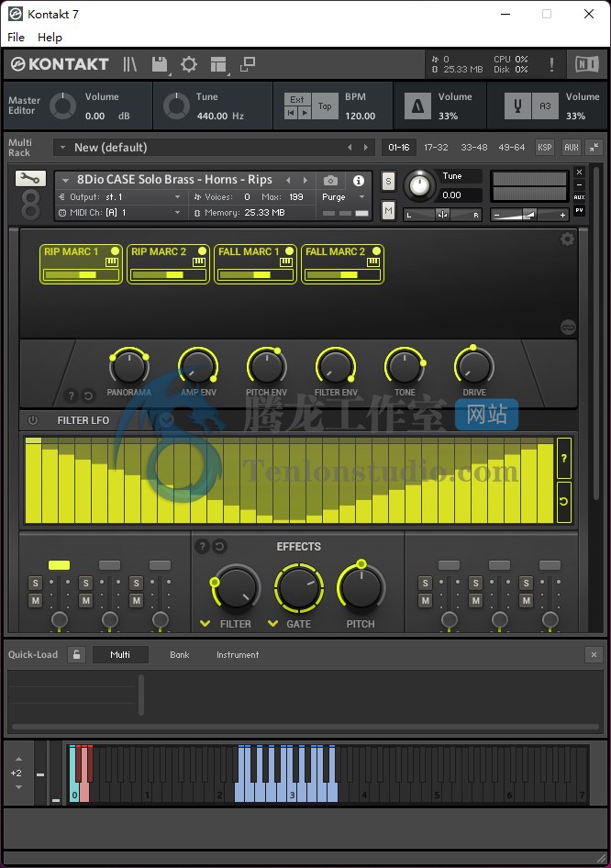Click Filter LFO help question mark
The height and width of the screenshot is (868, 611).
coord(564,458)
